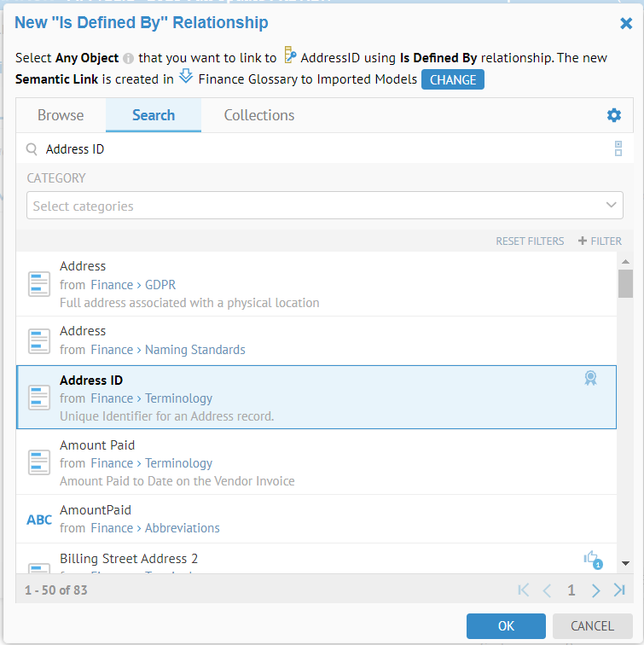Click the magnifier search icon

click(x=32, y=149)
